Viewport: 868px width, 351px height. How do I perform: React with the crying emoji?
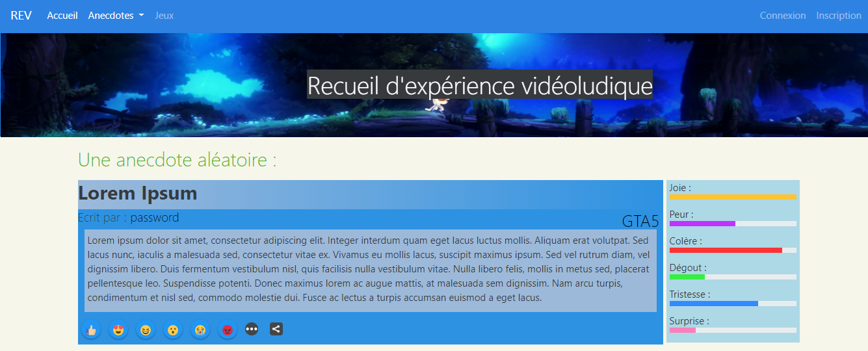tap(200, 330)
